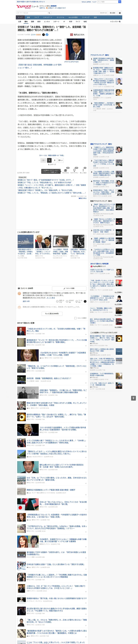Focus the web search field at top
This screenshot has width=138, height=644.
[x=108, y=2]
